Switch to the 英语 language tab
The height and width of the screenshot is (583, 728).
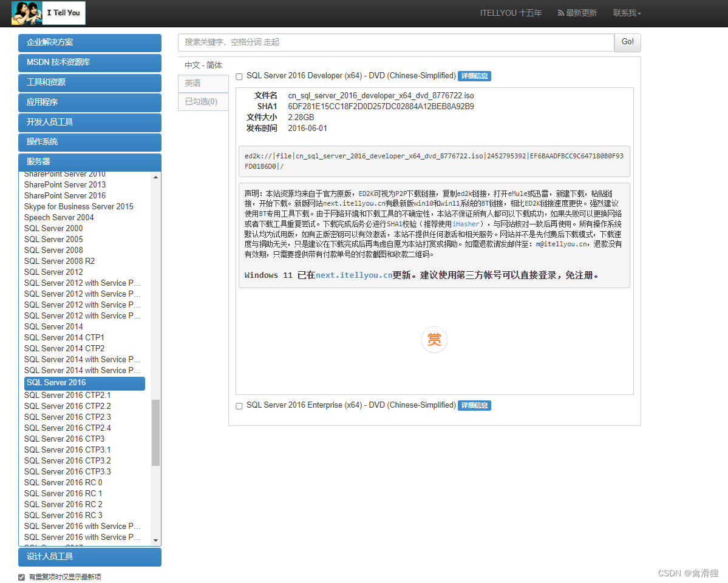[203, 84]
